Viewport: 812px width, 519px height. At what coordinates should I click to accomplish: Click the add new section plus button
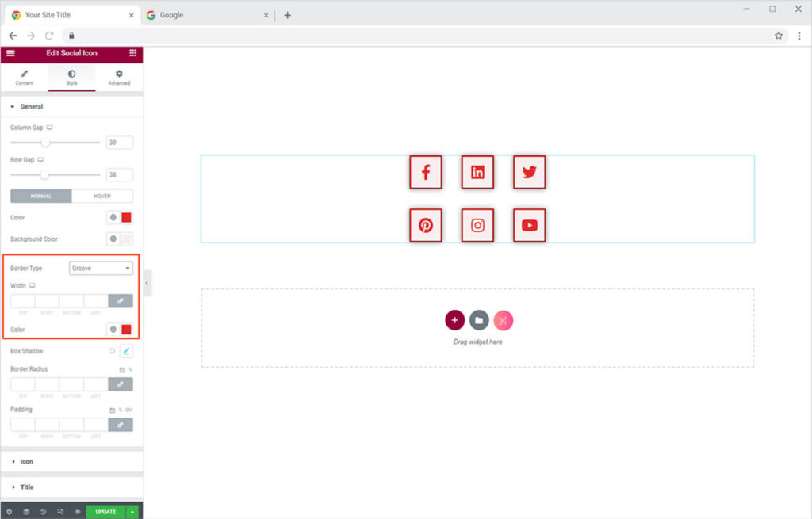point(454,320)
